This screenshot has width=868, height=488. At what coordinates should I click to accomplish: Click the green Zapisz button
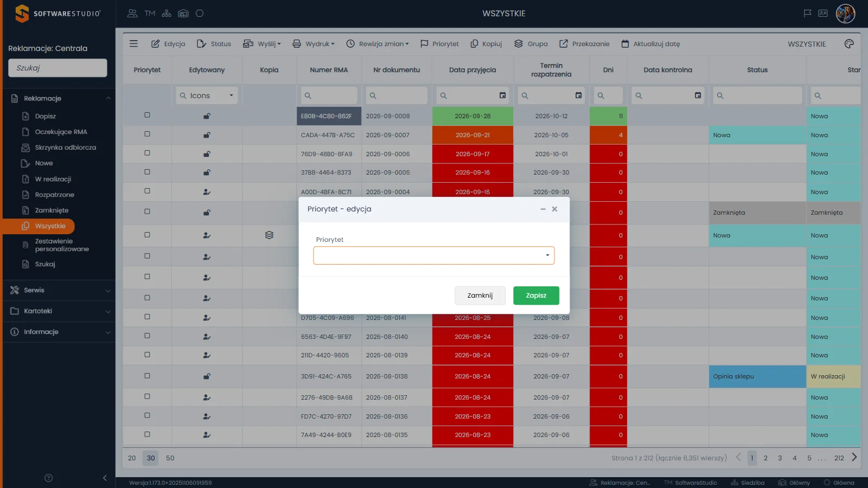click(536, 296)
